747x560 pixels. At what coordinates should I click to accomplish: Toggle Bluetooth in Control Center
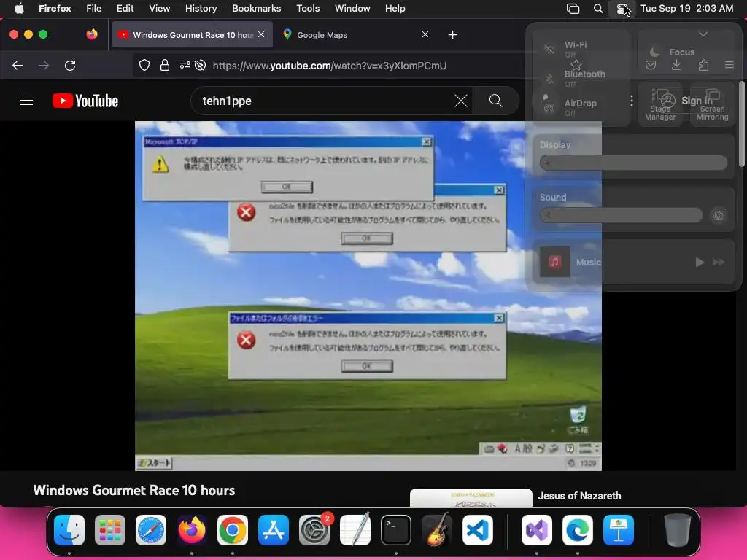549,79
